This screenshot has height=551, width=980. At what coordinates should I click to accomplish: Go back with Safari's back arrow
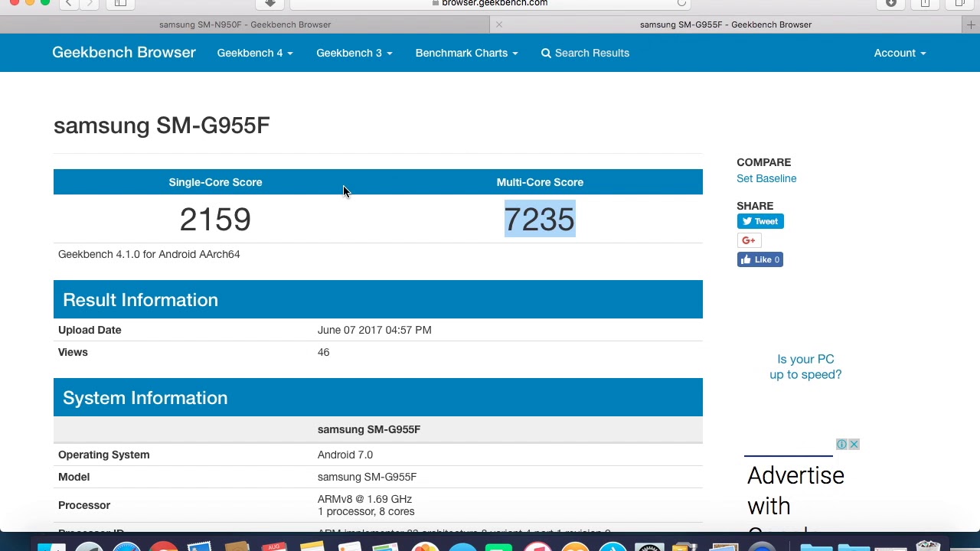(x=69, y=3)
